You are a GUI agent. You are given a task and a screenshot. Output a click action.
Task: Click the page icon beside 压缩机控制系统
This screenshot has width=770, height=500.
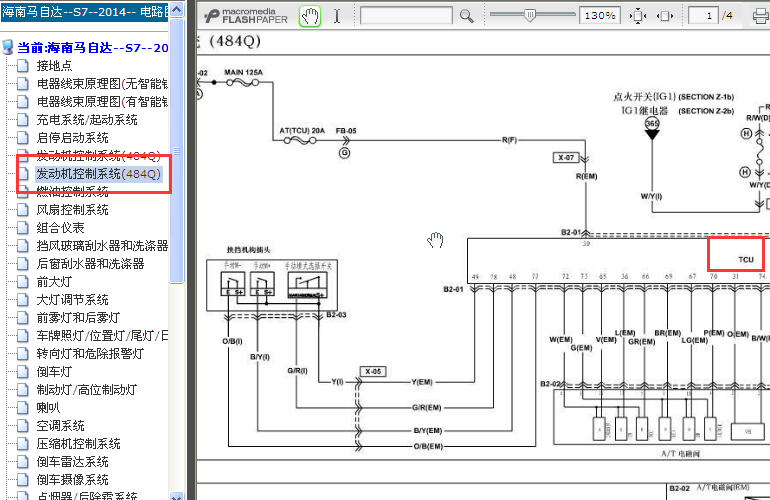[x=23, y=444]
